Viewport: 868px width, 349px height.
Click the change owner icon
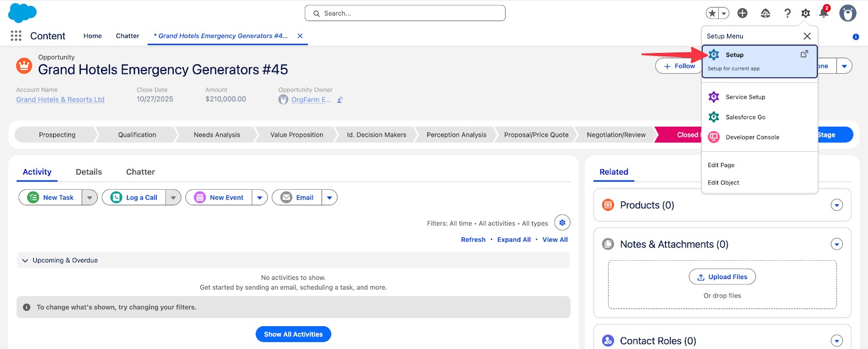[340, 100]
